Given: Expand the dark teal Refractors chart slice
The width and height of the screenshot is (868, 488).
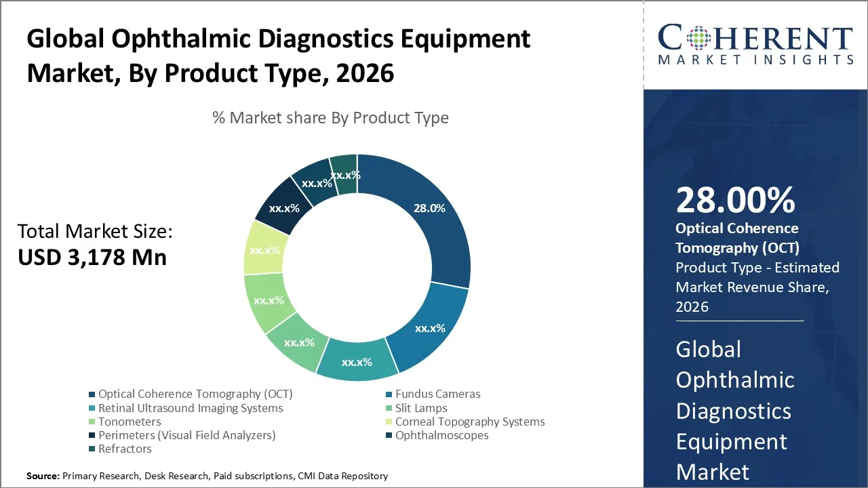Looking at the screenshot, I should click(x=344, y=174).
